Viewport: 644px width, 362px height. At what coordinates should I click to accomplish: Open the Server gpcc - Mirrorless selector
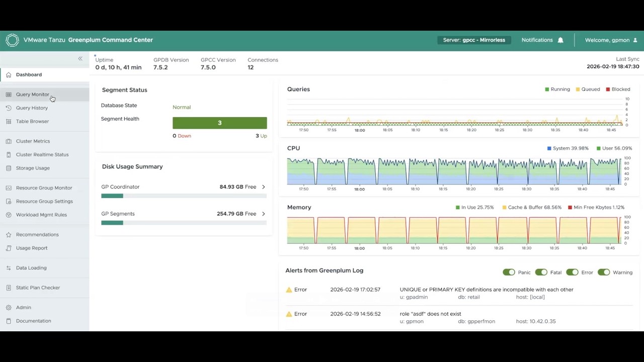pyautogui.click(x=474, y=40)
